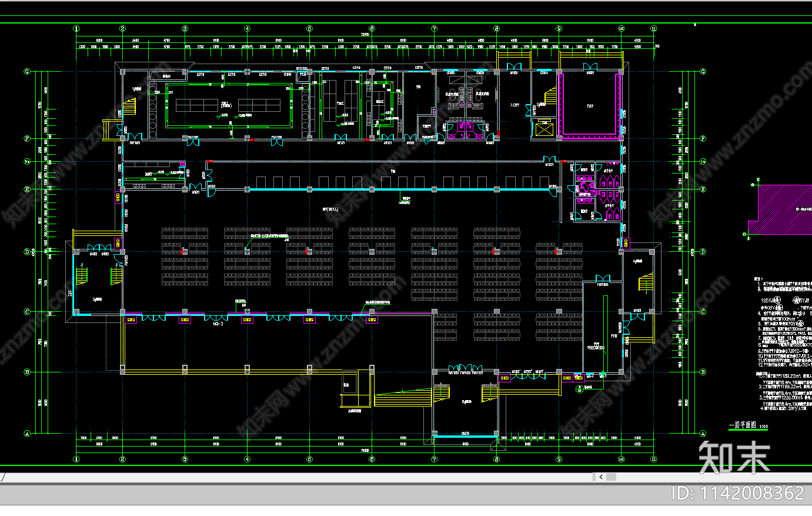812x516 pixels.
Task: Select grid bubble 8 along the top edge
Action: (496, 28)
